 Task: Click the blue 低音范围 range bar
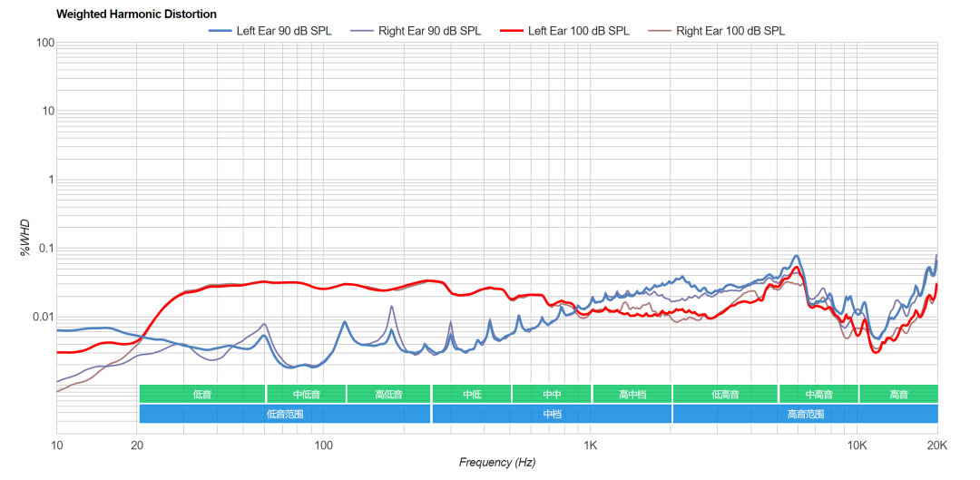[x=285, y=414]
